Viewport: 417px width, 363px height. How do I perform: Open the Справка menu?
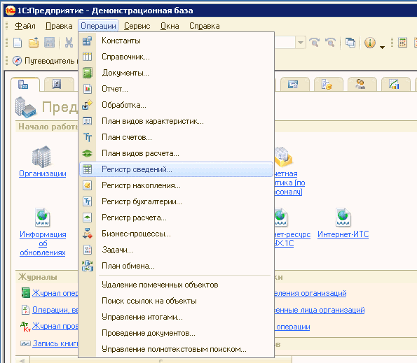204,26
